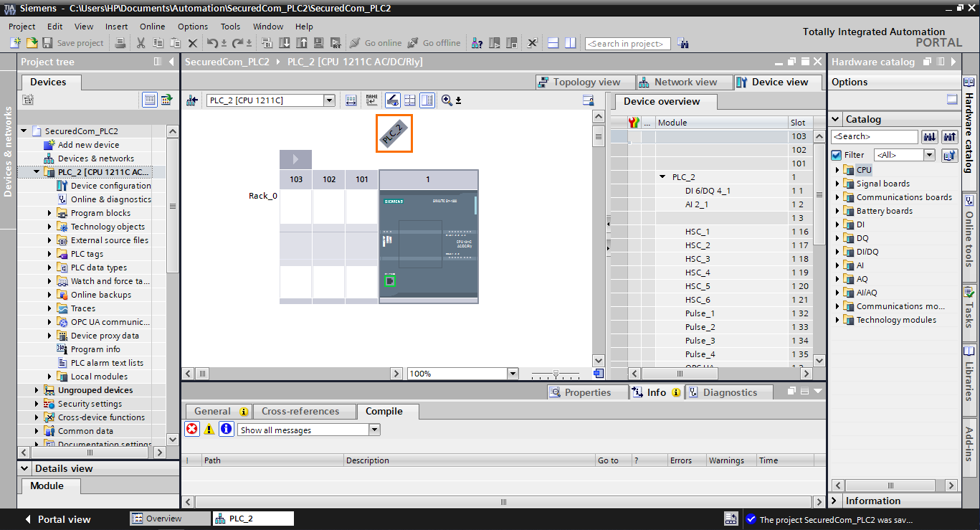980x530 pixels.
Task: Click Go online button
Action: click(376, 43)
